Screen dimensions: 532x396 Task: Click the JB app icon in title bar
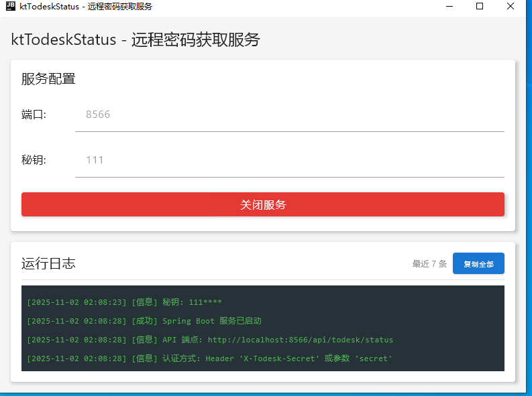[x=10, y=6]
